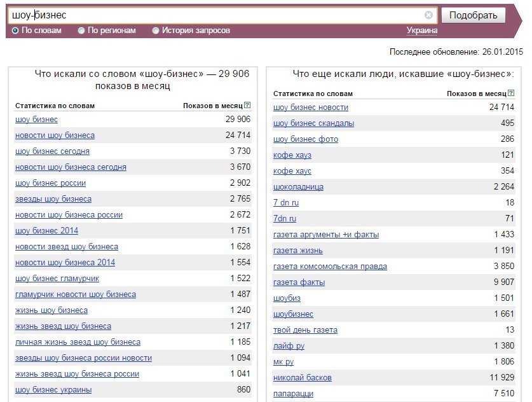Click the '7 510' impressions value
Viewport: 532px width, 402px height.
pos(504,394)
